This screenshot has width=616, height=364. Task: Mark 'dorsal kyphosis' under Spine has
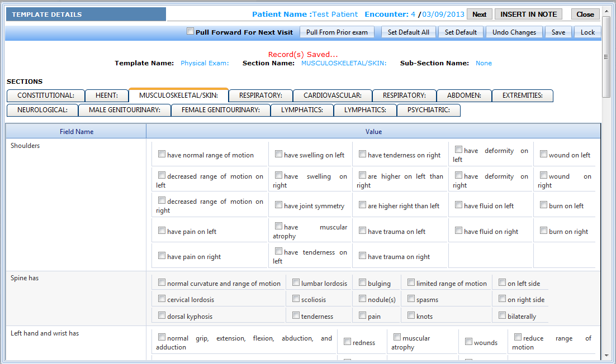point(162,315)
